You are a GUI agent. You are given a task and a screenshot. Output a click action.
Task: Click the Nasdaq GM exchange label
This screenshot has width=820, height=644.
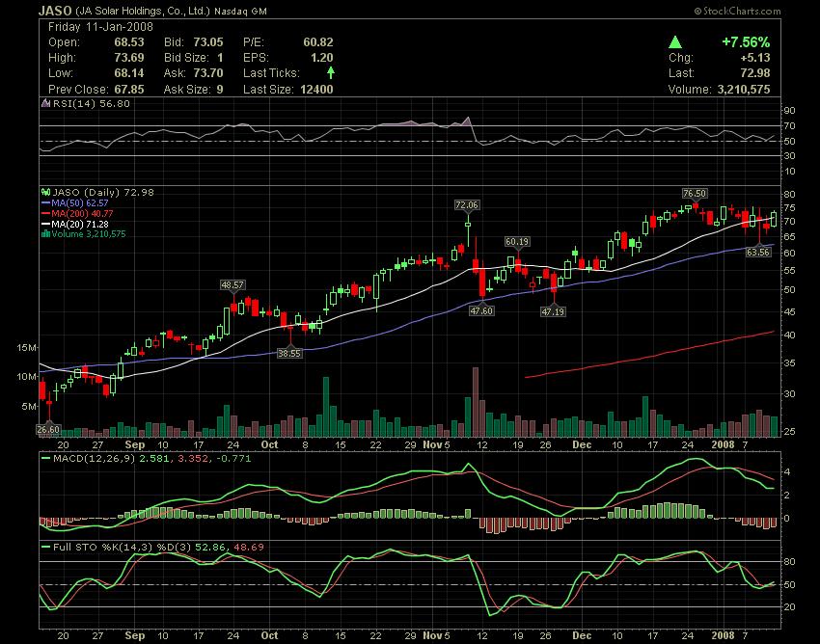coord(241,11)
